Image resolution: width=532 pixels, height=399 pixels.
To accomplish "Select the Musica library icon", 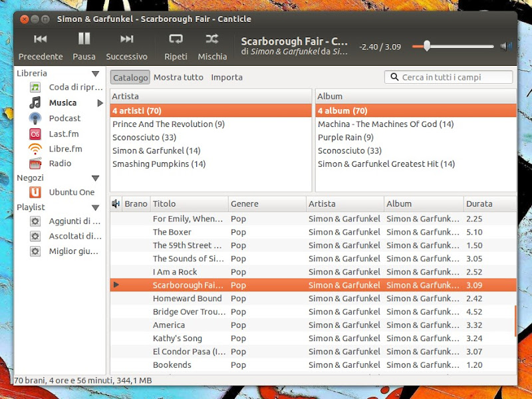I will (x=35, y=102).
